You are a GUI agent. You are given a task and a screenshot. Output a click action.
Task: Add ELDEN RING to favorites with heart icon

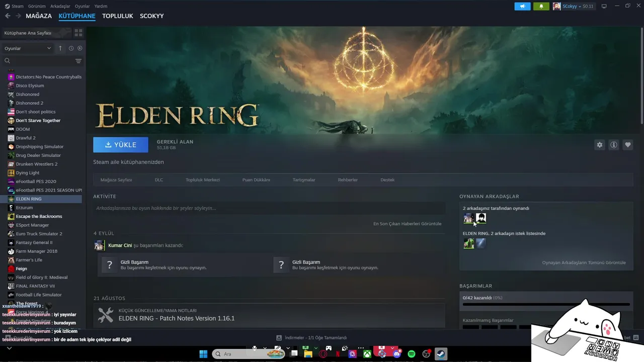[x=628, y=145]
